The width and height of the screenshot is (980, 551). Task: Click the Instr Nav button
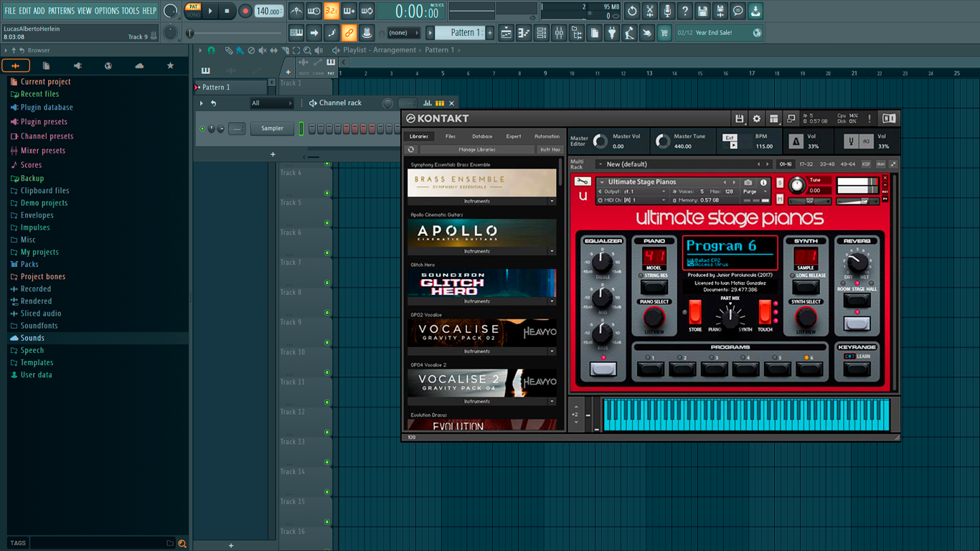coord(550,149)
